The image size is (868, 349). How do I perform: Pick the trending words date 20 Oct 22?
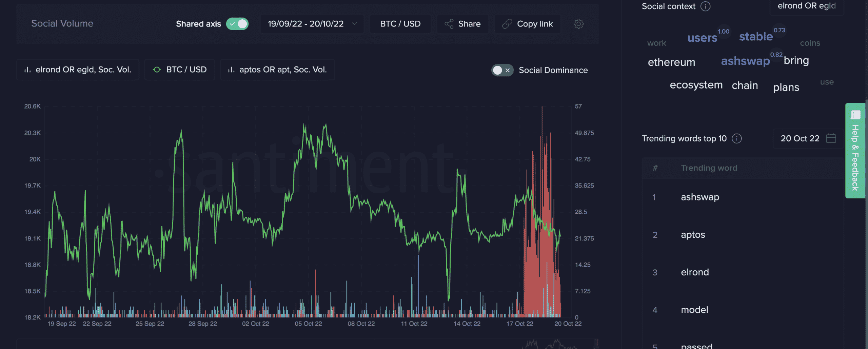808,138
